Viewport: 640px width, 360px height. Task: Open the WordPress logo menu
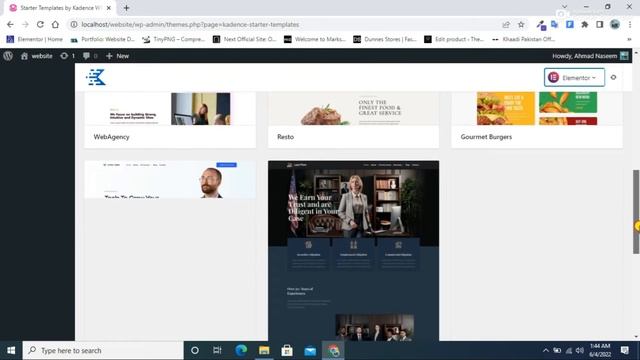click(8, 56)
